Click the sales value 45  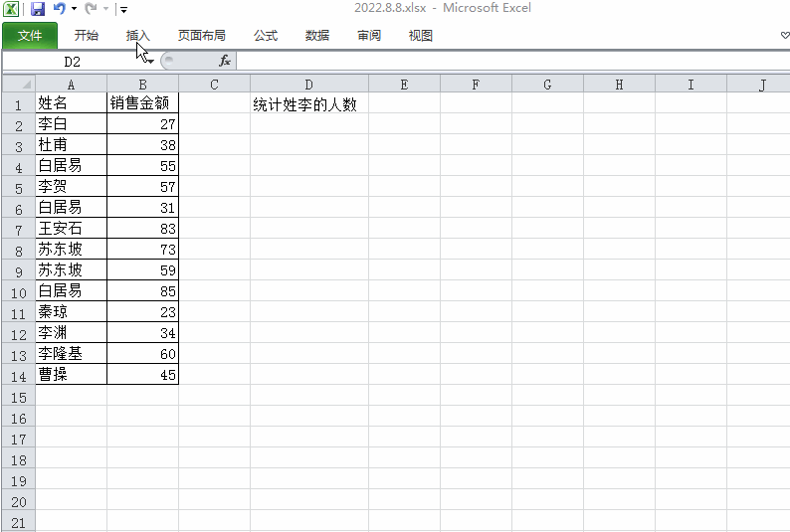coord(142,375)
